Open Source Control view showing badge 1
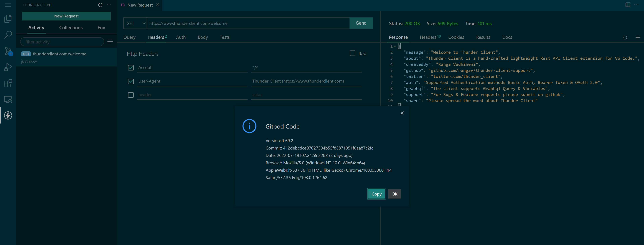 pos(8,51)
